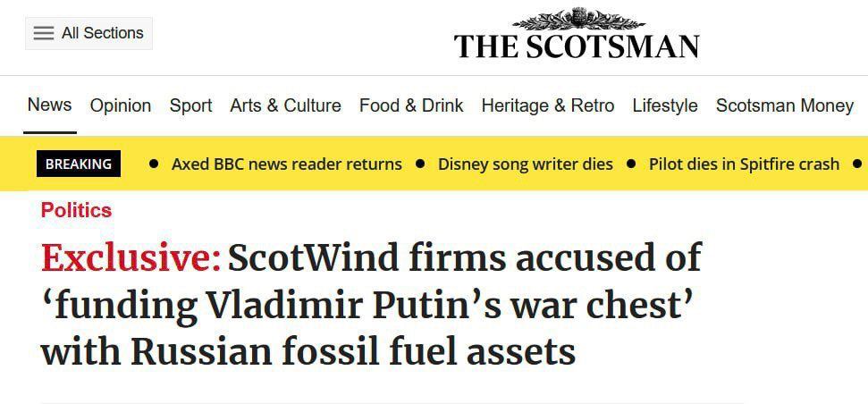The image size is (868, 404).
Task: Open the Opinion section
Action: point(121,105)
